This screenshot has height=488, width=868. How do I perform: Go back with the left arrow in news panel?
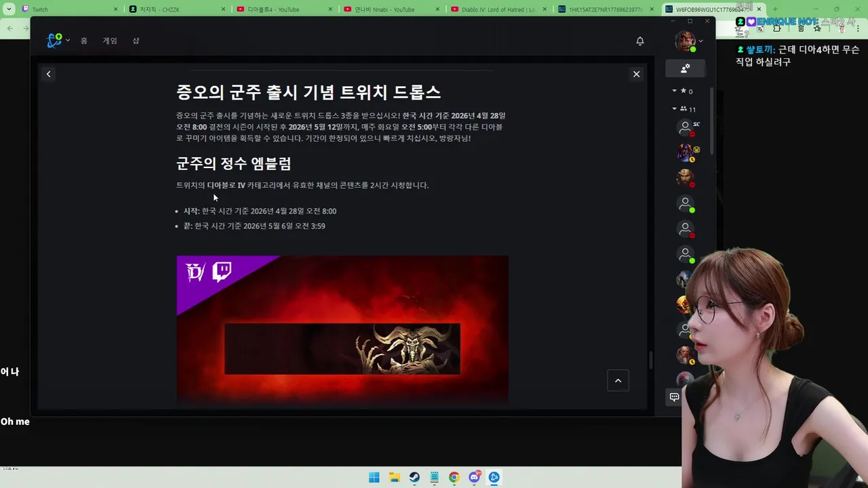tap(48, 74)
